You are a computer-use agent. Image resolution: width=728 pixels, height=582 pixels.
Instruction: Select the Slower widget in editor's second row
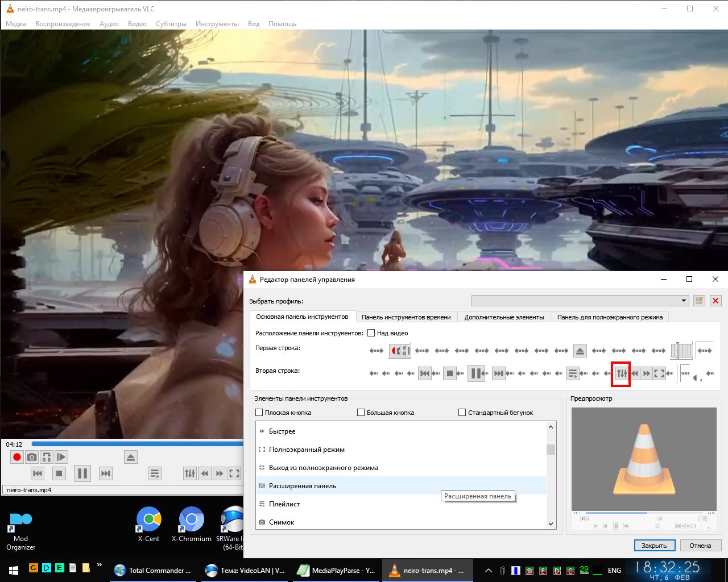coord(634,373)
